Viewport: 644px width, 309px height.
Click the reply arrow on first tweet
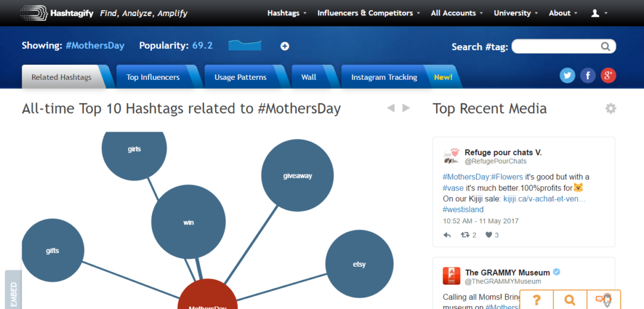coord(447,235)
